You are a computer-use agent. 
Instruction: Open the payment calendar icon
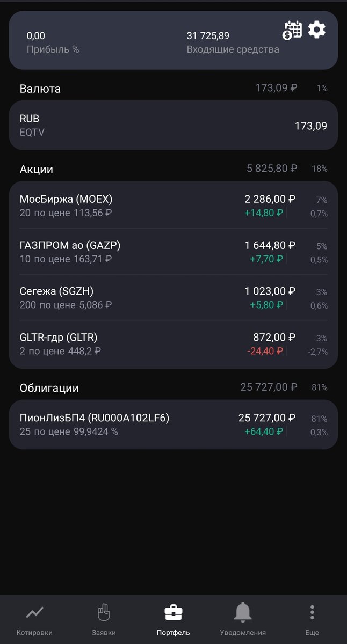point(292,30)
